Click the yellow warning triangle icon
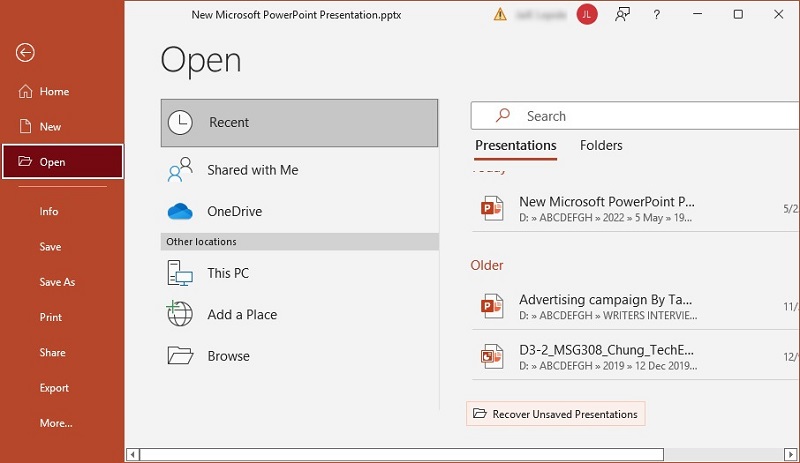Viewport: 800px width, 463px height. coord(500,15)
